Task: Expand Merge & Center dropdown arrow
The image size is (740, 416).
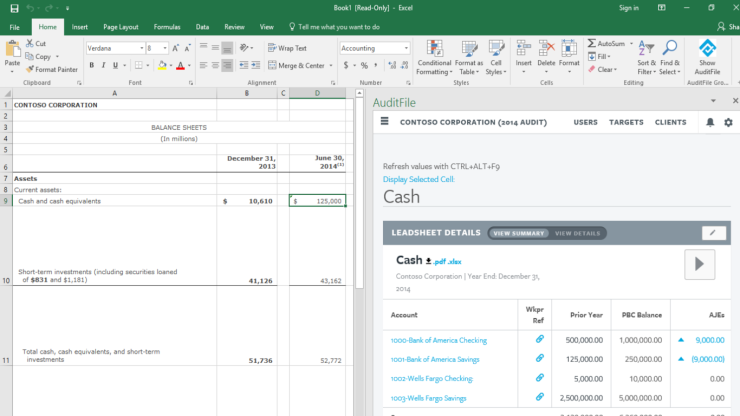Action: (331, 66)
